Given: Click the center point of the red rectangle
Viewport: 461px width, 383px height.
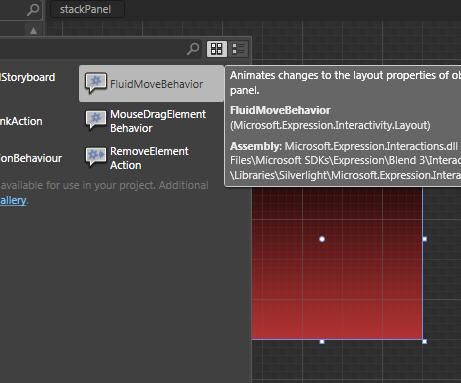Looking at the screenshot, I should click(x=322, y=239).
